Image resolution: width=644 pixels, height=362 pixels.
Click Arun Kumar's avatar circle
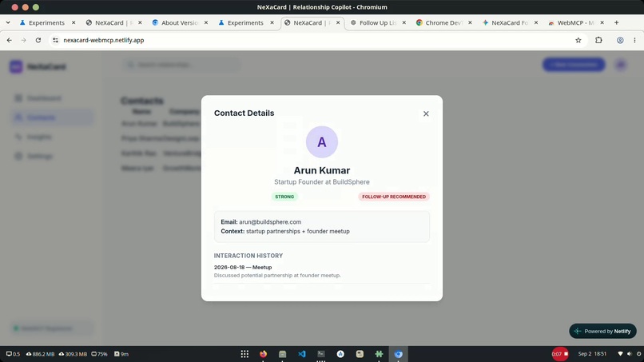point(321,141)
